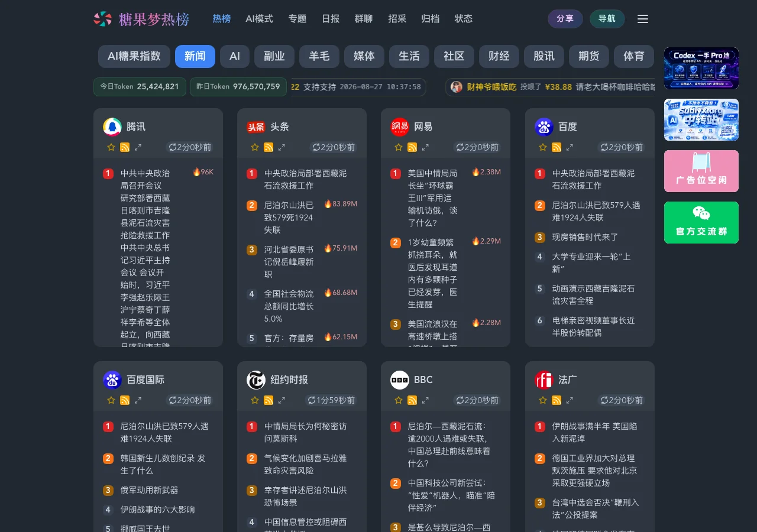Screen dimensions: 757x532
Task: Open RSS feed icon for 百度国际
Action: point(125,400)
